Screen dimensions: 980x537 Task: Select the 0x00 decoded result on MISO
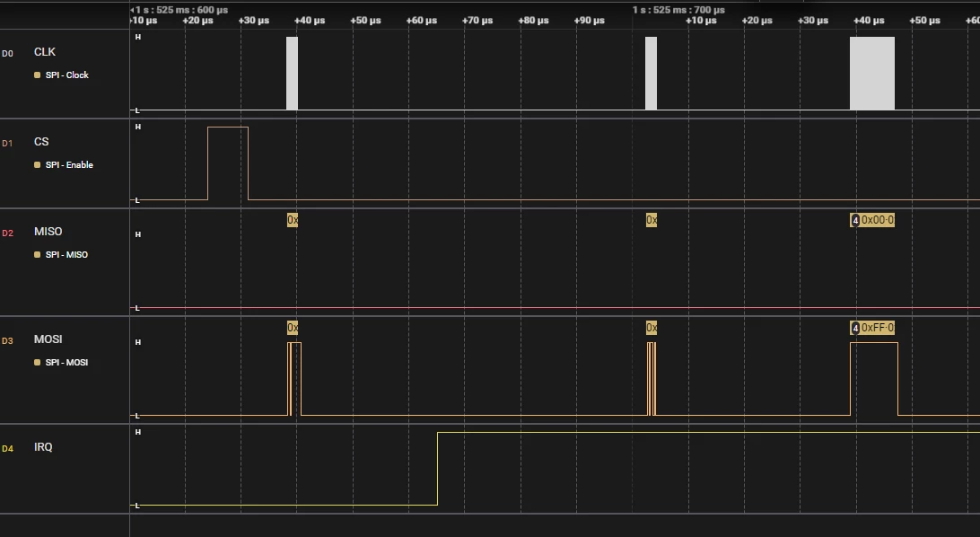click(878, 220)
